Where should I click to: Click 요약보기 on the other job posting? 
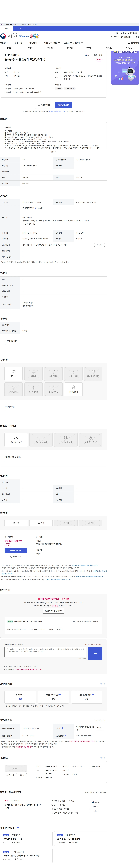96,807
